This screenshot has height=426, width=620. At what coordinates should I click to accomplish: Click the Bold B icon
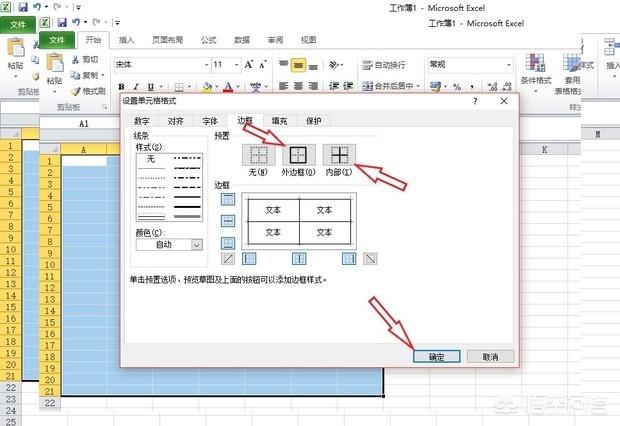click(121, 88)
